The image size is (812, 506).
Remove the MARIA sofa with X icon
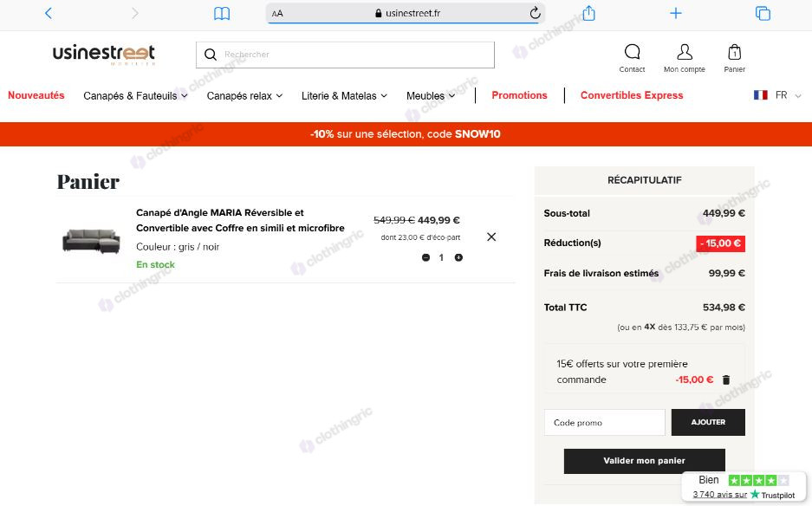tap(491, 237)
